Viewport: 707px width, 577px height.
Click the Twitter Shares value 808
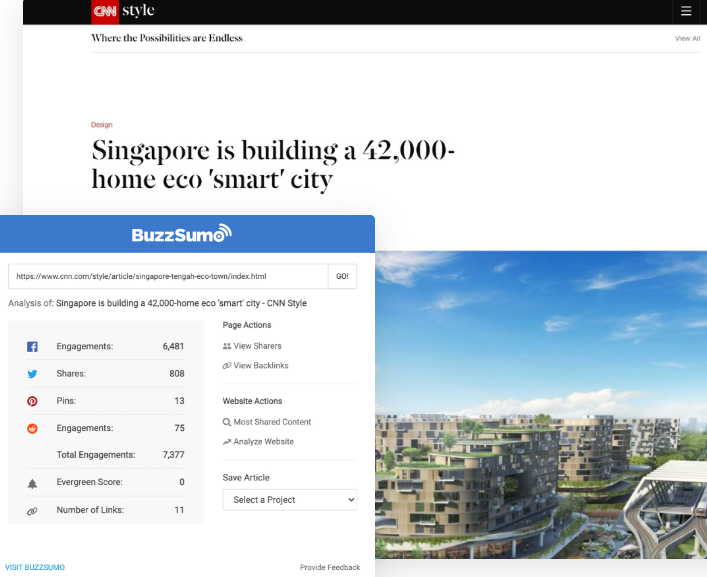tap(177, 373)
